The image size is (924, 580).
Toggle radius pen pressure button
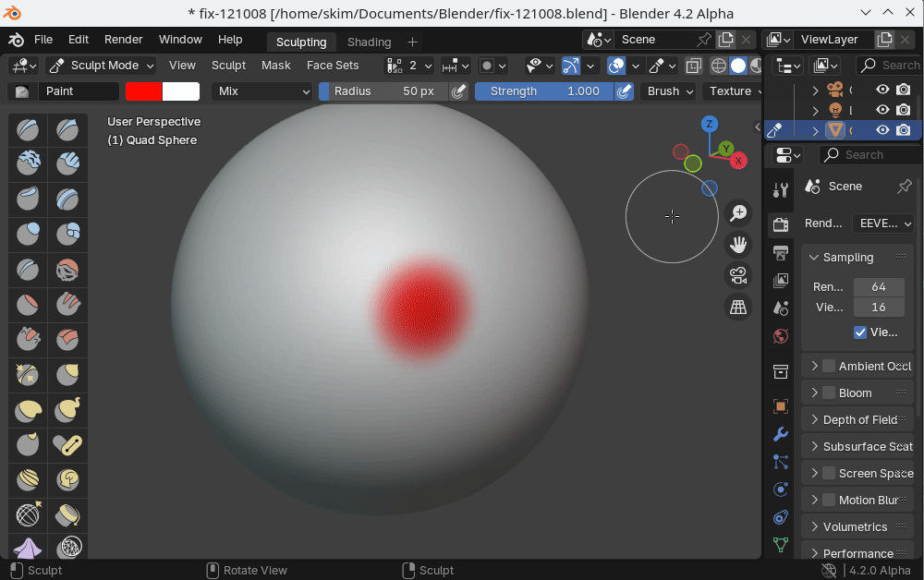458,91
